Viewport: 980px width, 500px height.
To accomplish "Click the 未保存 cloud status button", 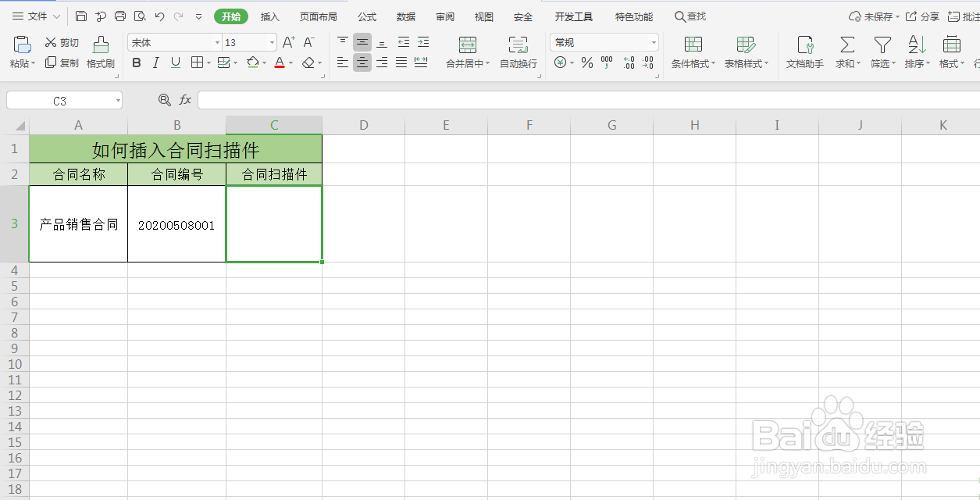I will click(x=874, y=16).
